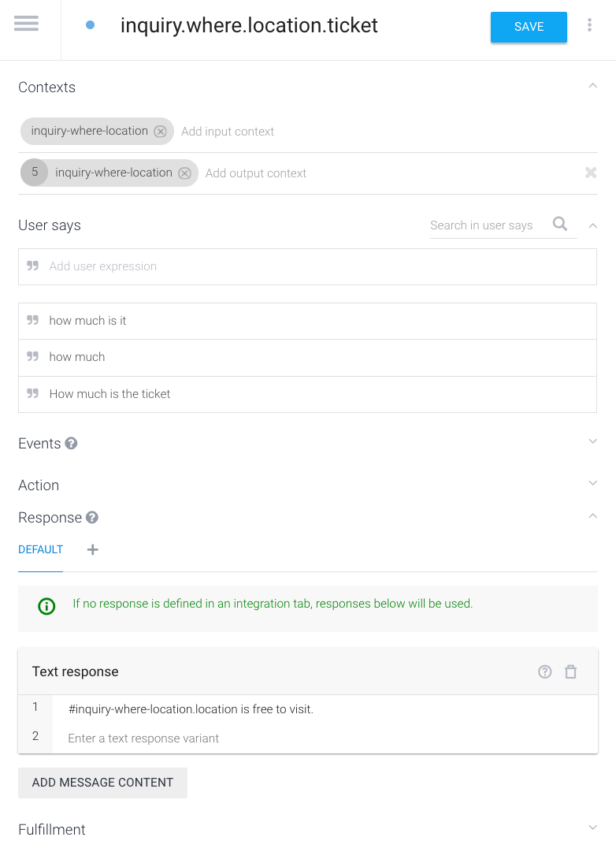Remove the inquiry-where-location input context
The height and width of the screenshot is (863, 616).
point(161,132)
